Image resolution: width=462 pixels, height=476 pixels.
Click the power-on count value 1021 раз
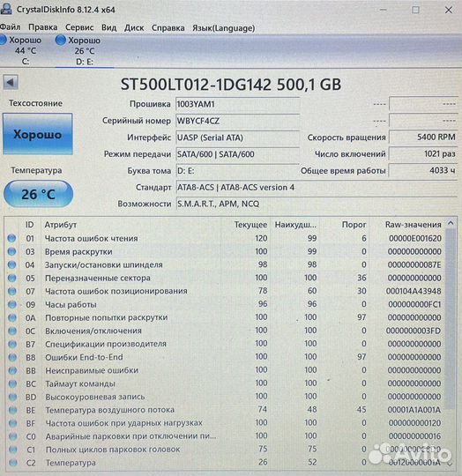coord(423,153)
